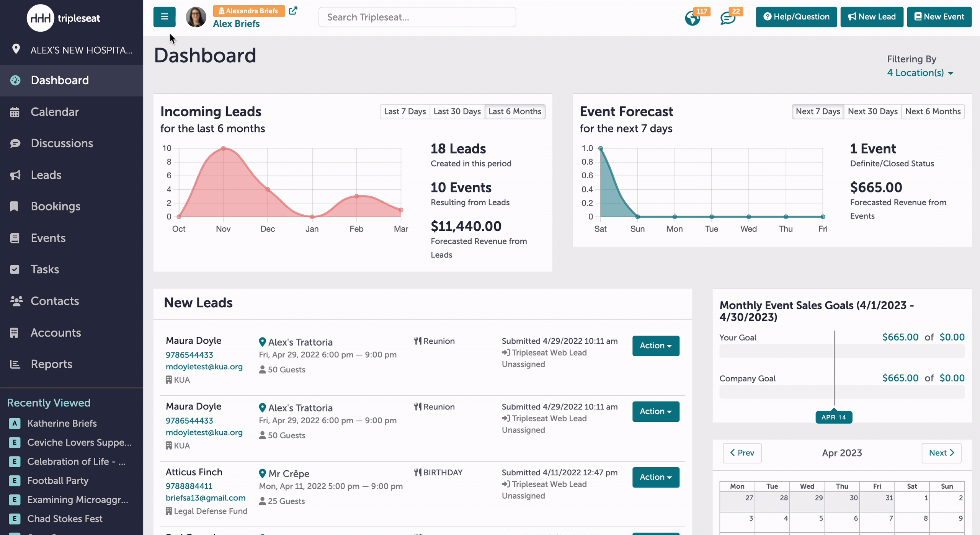Screen dimensions: 980x535
Task: Click the APR 14 goal progress marker
Action: [834, 417]
